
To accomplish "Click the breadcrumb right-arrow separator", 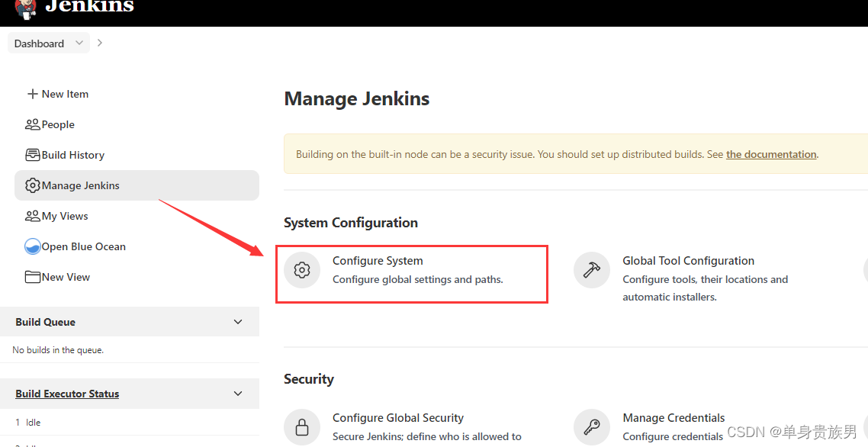I will [x=100, y=43].
